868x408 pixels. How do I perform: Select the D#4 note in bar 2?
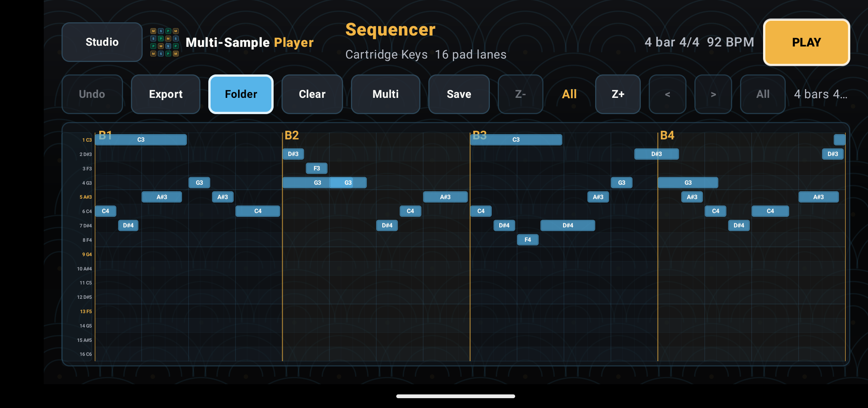(x=387, y=225)
